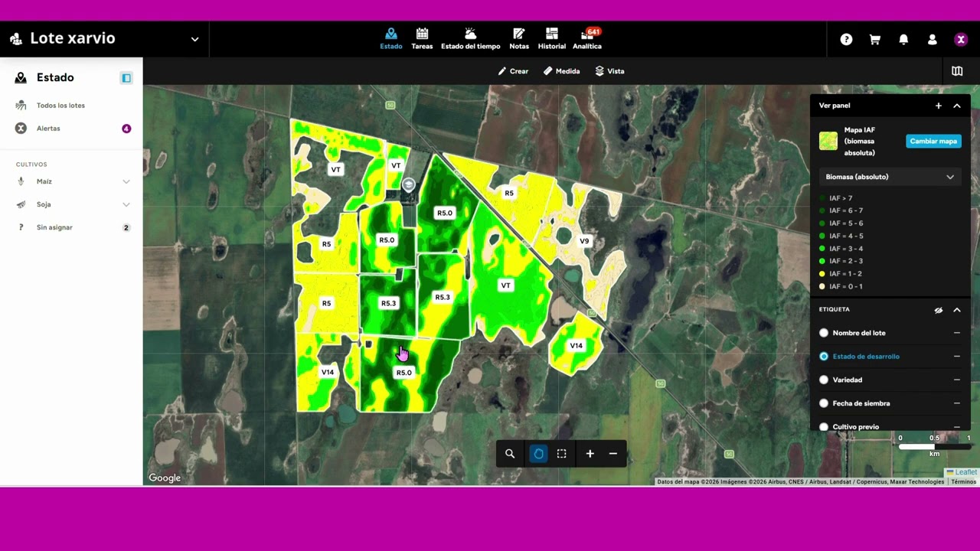The height and width of the screenshot is (551, 980).
Task: Click the Cambiar mapa button
Action: point(933,141)
